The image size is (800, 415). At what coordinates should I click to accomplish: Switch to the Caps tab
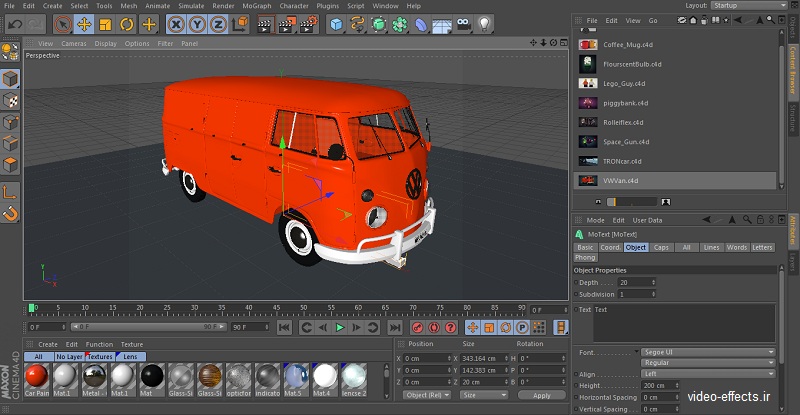click(x=661, y=248)
